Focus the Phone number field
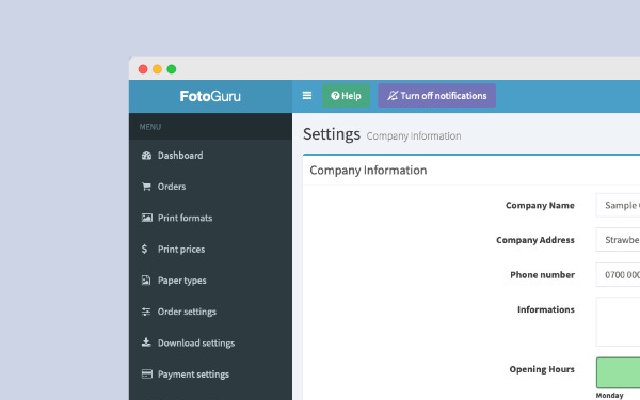Viewport: 640px width, 400px height. coord(618,274)
